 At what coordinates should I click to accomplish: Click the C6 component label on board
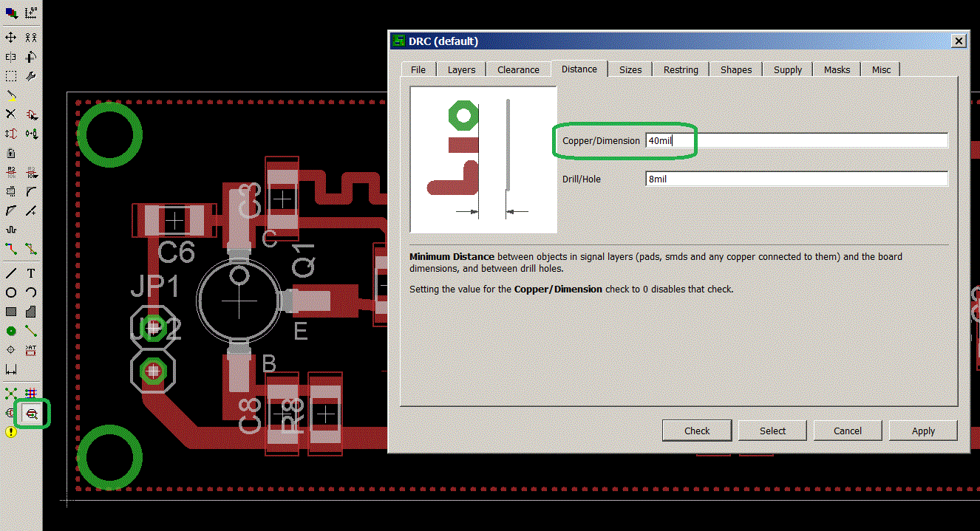[x=177, y=253]
